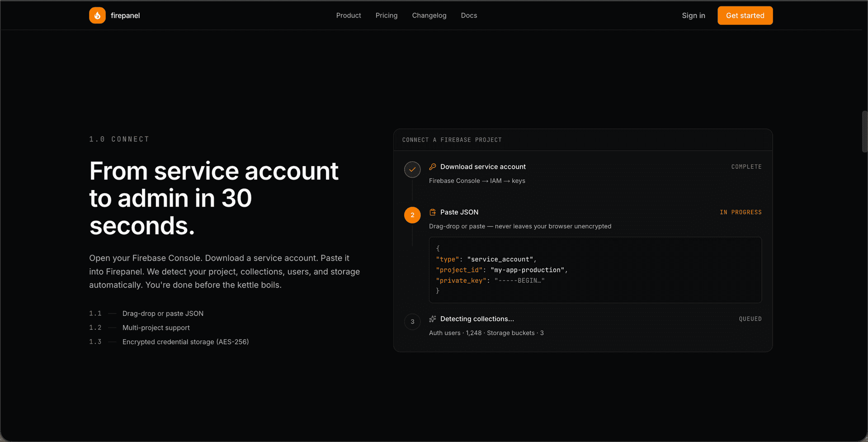
Task: Open the Pricing nav item
Action: click(x=387, y=15)
